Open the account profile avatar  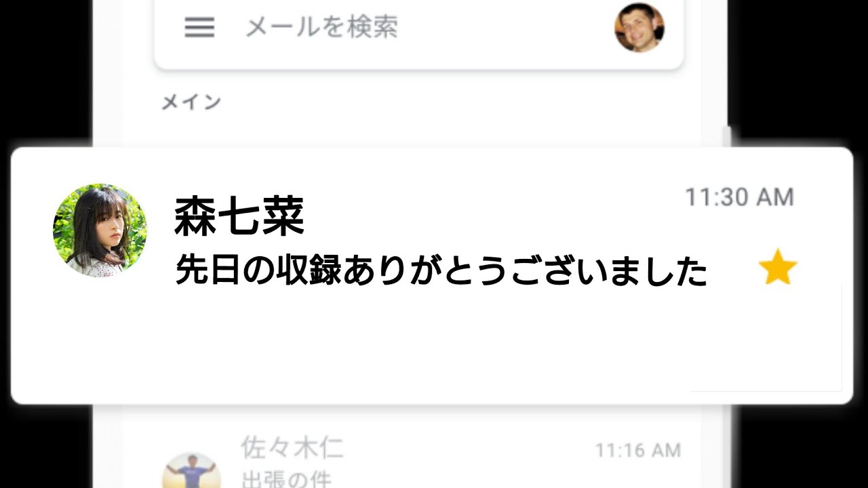[639, 28]
